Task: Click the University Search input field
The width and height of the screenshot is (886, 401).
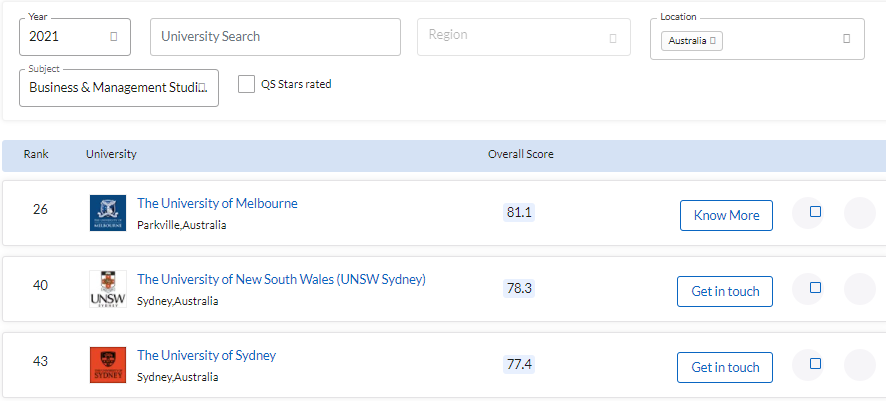Action: tap(275, 37)
